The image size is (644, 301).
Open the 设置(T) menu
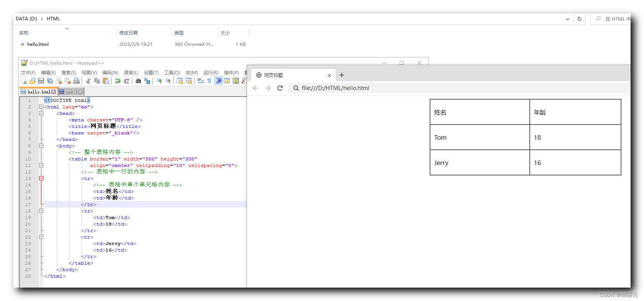click(x=151, y=72)
